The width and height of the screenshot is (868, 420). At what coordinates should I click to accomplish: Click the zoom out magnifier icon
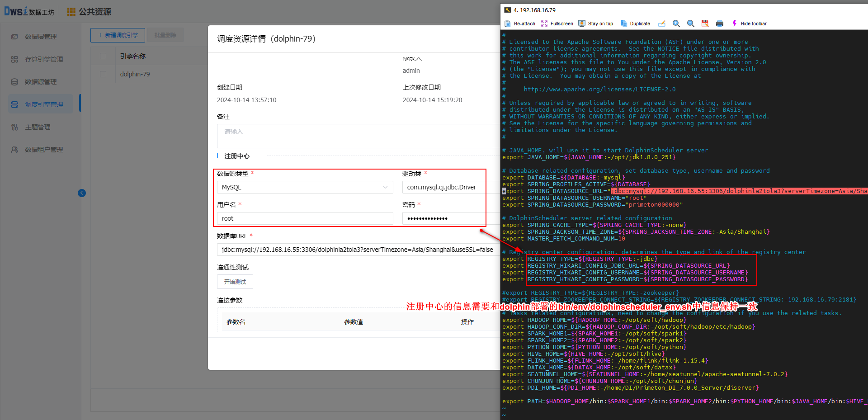(690, 24)
